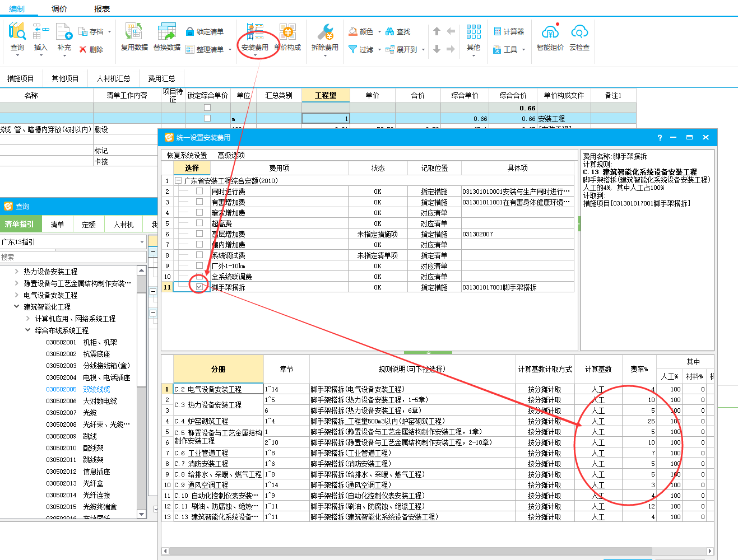Click the move down arrow icon
Image resolution: width=738 pixels, height=560 pixels.
(437, 49)
